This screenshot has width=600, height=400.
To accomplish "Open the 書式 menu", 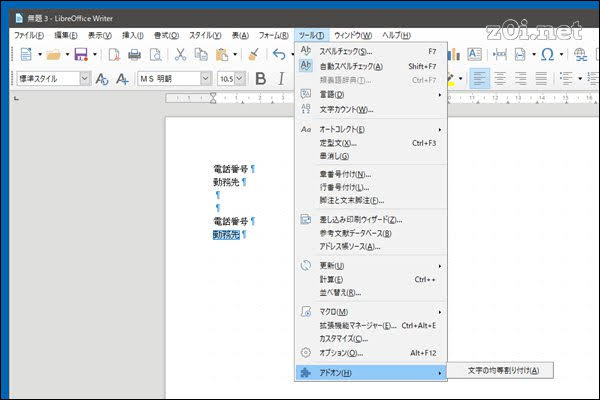I will pos(166,35).
